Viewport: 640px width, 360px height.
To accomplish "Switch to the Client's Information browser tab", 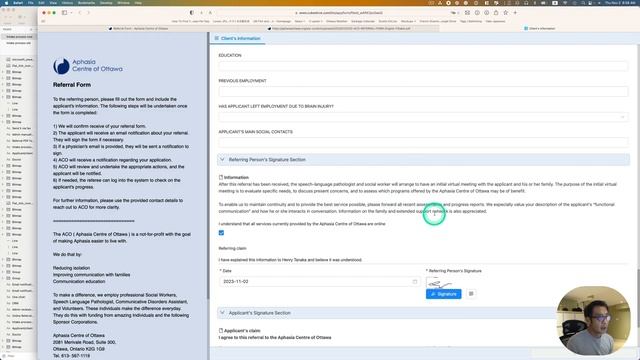I will coord(540,29).
